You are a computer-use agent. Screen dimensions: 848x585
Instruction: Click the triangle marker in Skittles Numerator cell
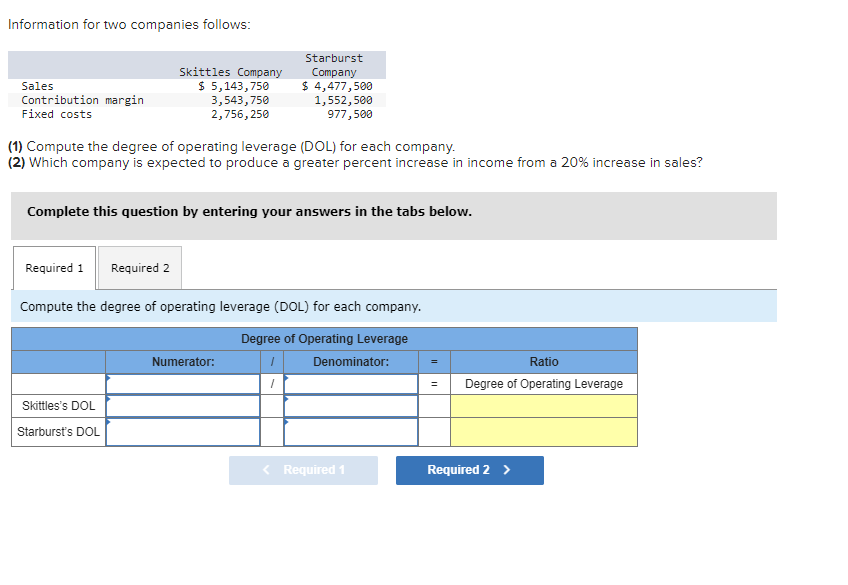[106, 398]
